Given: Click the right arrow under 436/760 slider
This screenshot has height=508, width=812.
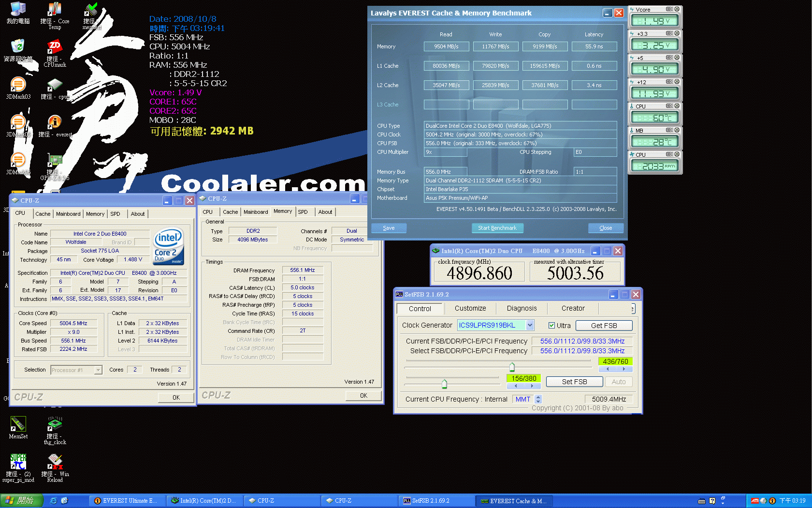Looking at the screenshot, I should click(624, 369).
